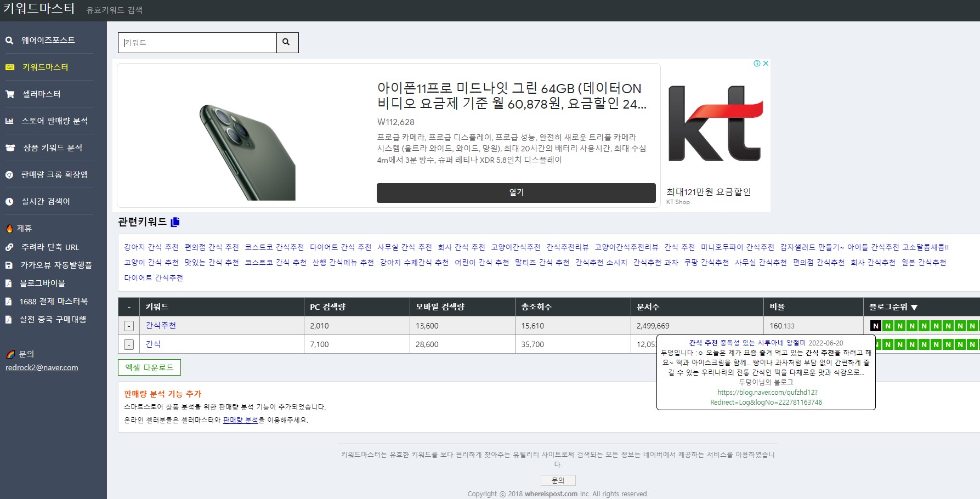The width and height of the screenshot is (980, 499).
Task: Remove the 간식 row with minus button
Action: (129, 345)
